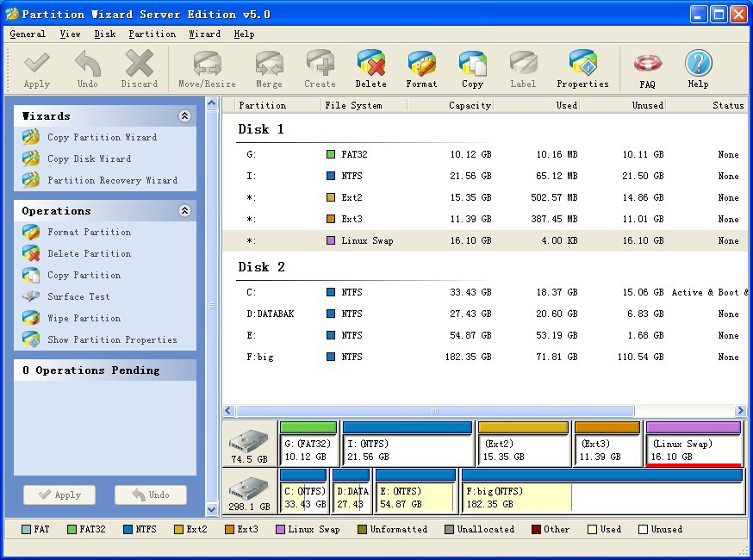Click the sidebar scroll up arrow

click(212, 103)
